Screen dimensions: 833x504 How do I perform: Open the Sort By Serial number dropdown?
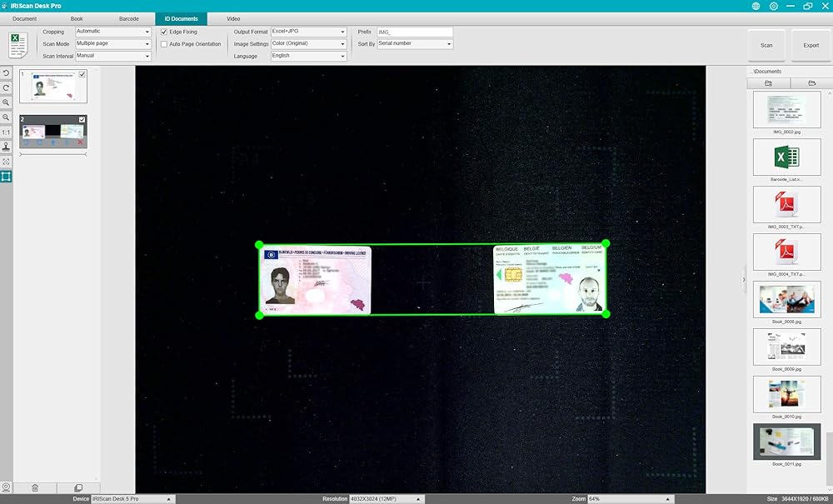[415, 43]
